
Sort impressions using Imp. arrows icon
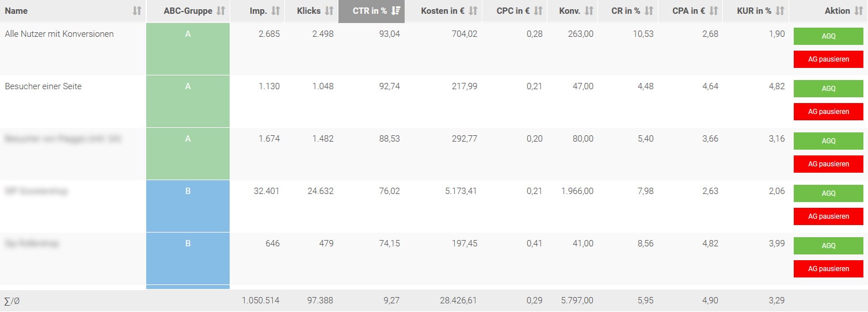coord(276,11)
